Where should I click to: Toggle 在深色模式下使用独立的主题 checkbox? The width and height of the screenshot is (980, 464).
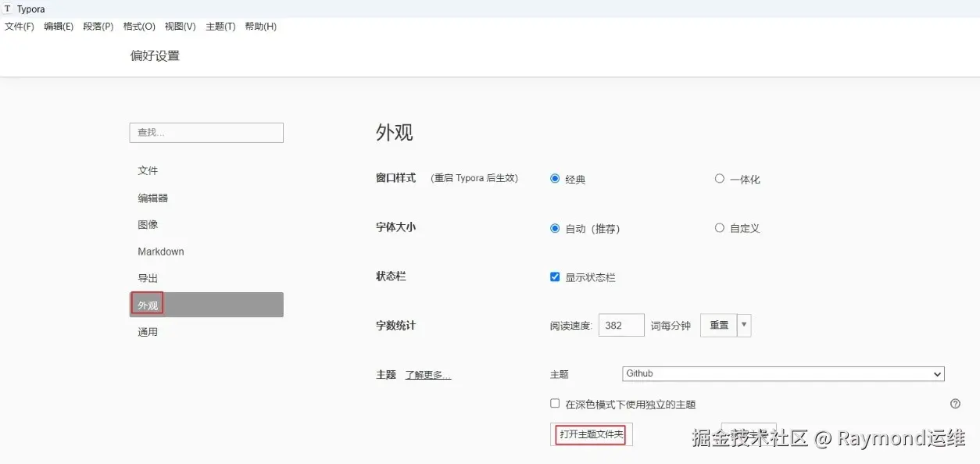click(555, 404)
